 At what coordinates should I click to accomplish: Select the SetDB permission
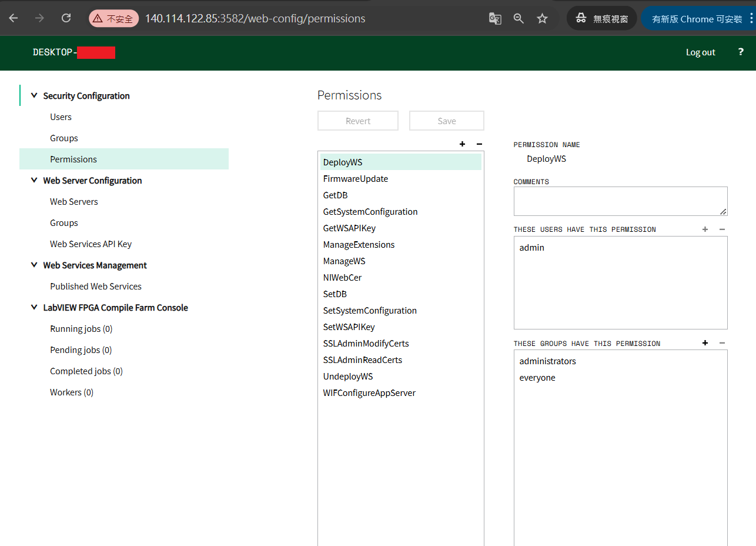point(401,294)
